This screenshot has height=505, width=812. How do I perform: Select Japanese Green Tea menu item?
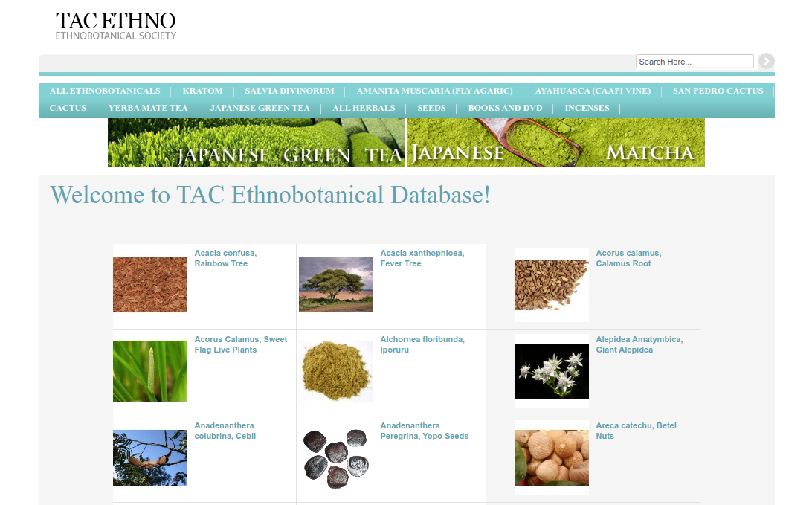260,108
